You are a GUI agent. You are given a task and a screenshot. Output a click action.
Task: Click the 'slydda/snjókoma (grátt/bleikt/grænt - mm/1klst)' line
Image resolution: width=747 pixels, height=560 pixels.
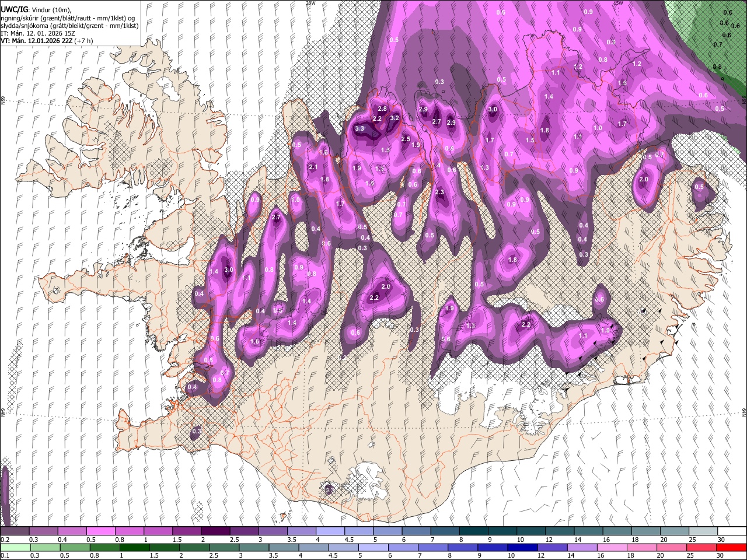69,26
